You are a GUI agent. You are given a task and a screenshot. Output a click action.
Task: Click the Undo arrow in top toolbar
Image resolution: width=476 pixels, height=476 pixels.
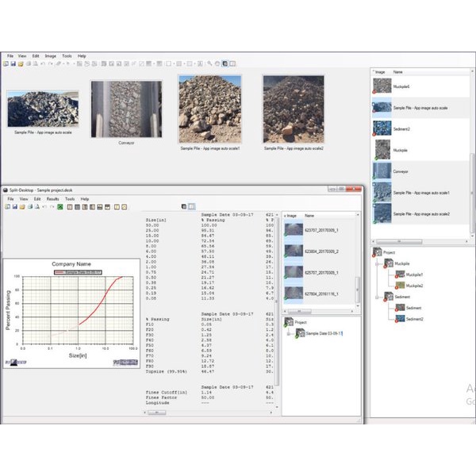[44, 63]
